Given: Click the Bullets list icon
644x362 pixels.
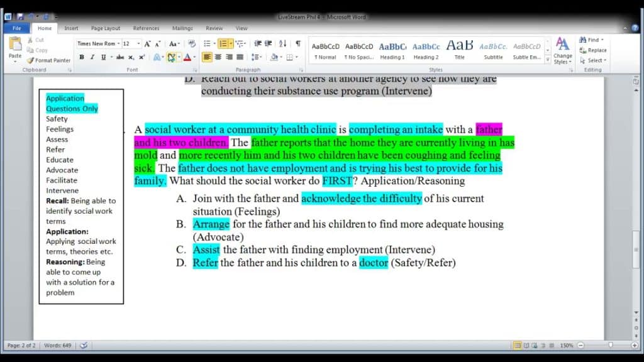Looking at the screenshot, I should (x=207, y=43).
